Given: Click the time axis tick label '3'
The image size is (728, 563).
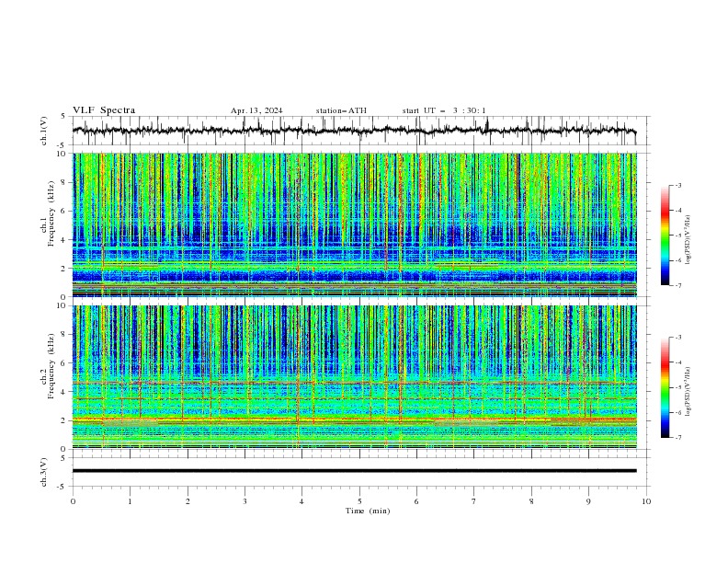Looking at the screenshot, I should 245,501.
